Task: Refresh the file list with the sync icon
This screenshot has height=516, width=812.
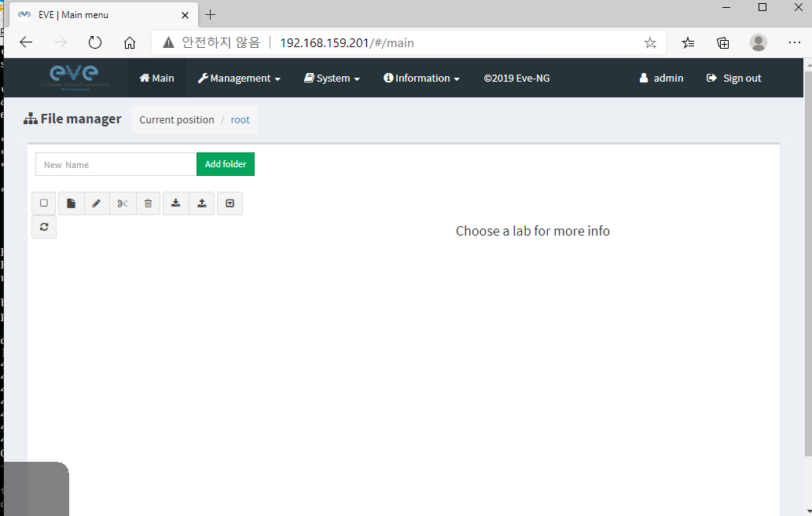Action: 44,227
